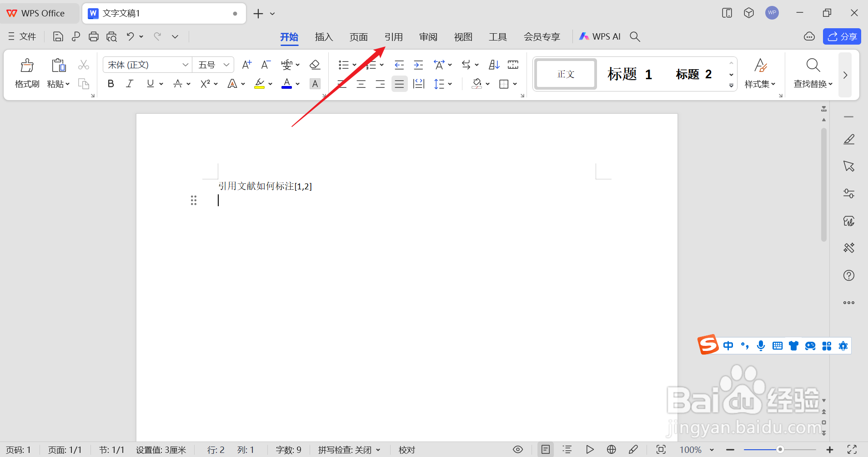
Task: Apply the 标题 1 heading style
Action: [x=630, y=74]
